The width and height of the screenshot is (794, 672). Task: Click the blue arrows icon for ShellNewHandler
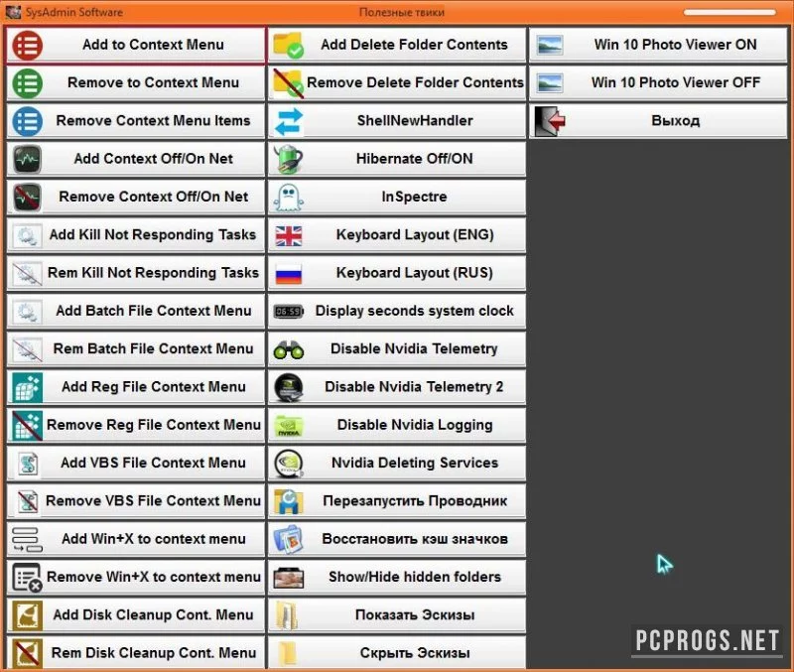(x=288, y=121)
